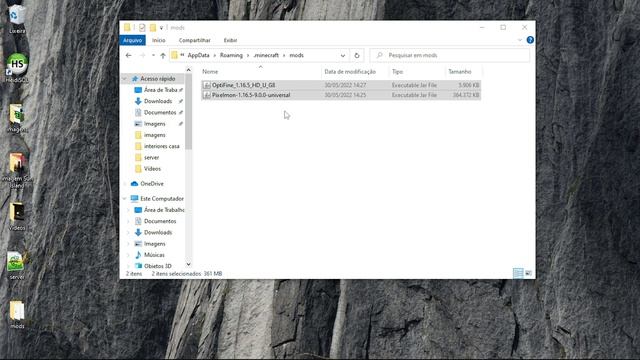Open the HS HeidiSQL desktop shortcut

(x=17, y=67)
